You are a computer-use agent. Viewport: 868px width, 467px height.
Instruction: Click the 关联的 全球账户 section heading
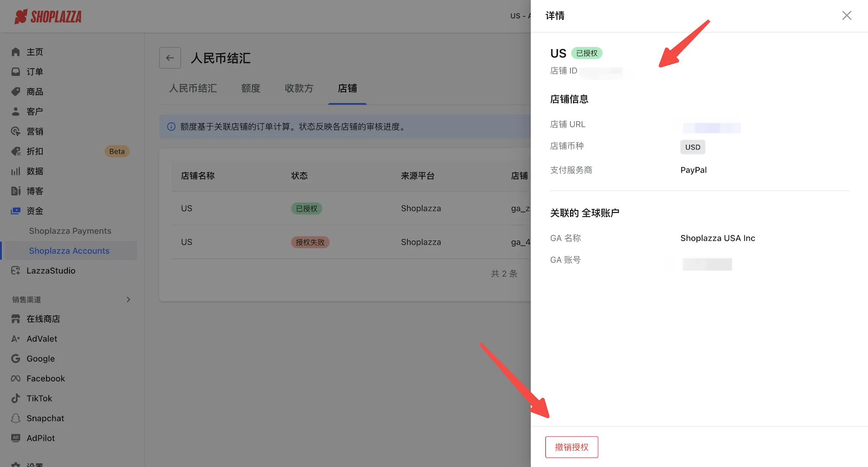(585, 213)
